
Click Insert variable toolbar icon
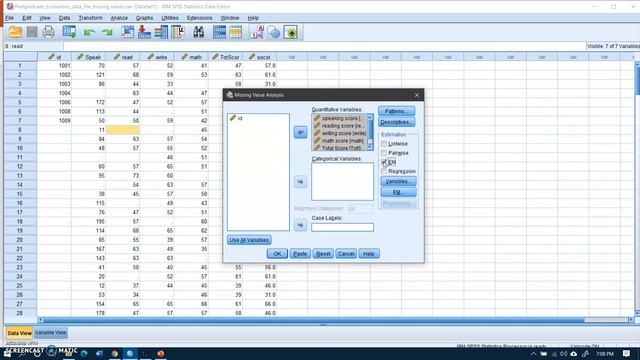[x=236, y=32]
